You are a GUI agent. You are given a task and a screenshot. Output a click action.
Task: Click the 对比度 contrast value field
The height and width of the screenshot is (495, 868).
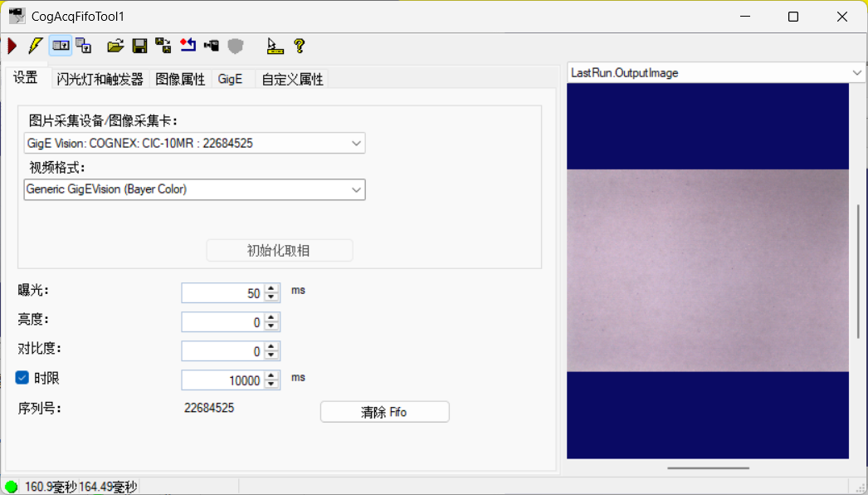[x=223, y=351]
